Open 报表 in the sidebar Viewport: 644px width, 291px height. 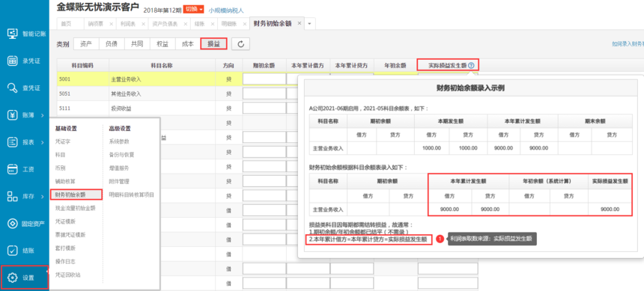[25, 142]
